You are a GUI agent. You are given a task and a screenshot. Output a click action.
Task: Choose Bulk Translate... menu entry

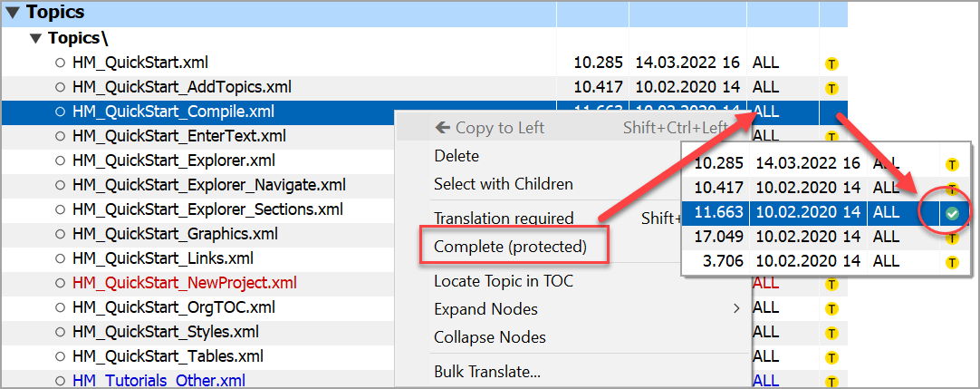click(487, 371)
